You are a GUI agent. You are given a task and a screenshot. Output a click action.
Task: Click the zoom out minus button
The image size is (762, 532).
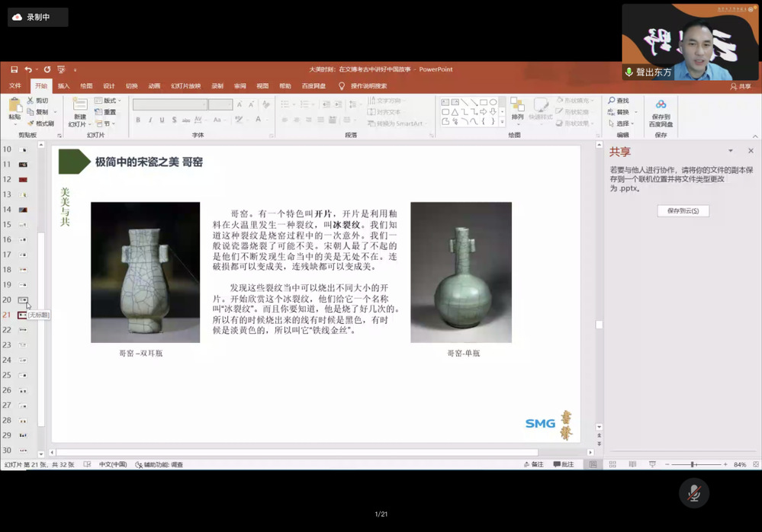point(667,464)
